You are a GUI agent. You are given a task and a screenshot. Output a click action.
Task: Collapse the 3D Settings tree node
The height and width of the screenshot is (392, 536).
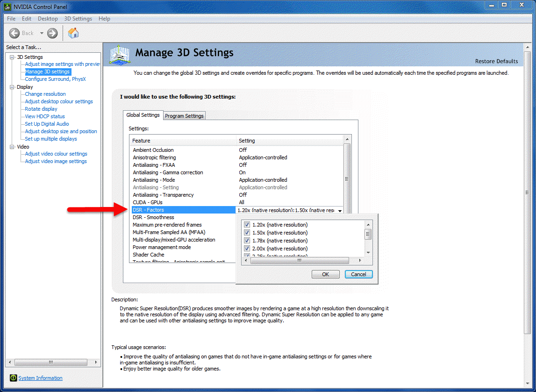(12, 57)
